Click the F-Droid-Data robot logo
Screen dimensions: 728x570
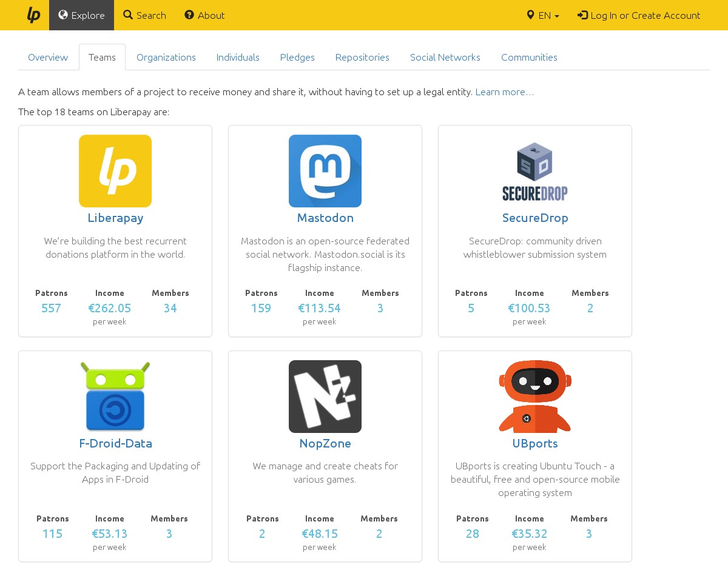tap(115, 397)
